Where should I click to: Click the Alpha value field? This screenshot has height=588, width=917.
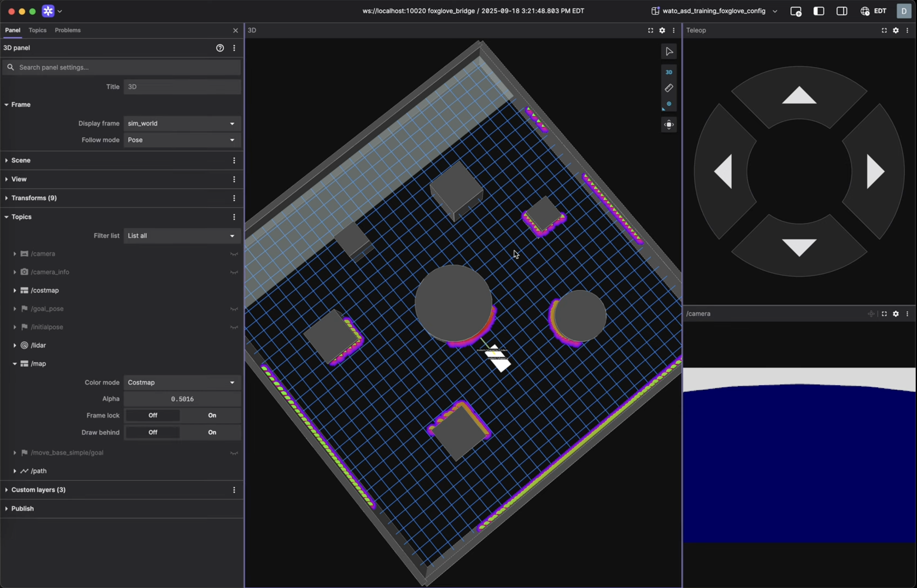182,399
